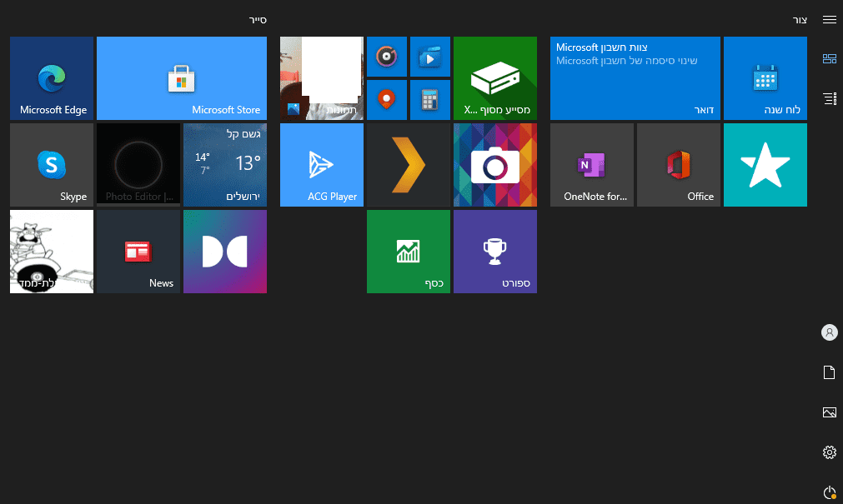Switch to all apps list view
Viewport: 843px width, 504px height.
pos(830,98)
